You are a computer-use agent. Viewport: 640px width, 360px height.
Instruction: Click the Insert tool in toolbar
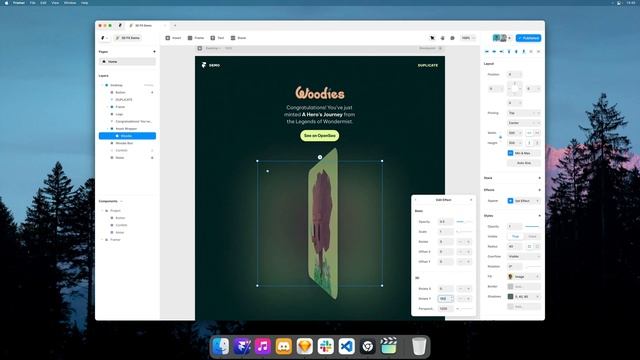[173, 38]
